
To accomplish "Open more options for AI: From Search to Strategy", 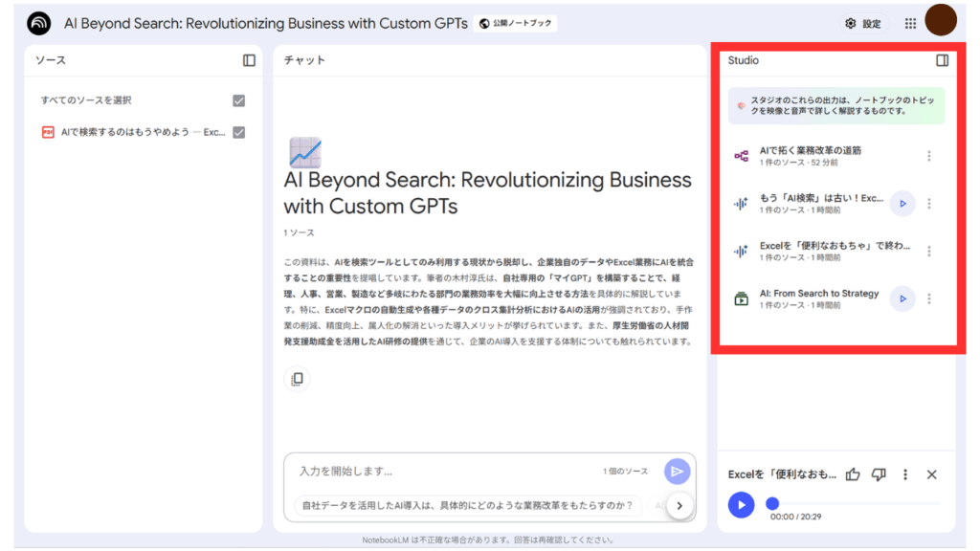I will click(929, 298).
